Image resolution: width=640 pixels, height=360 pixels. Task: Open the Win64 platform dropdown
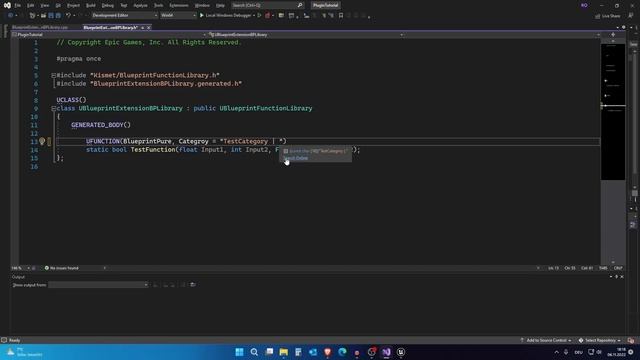tap(178, 16)
